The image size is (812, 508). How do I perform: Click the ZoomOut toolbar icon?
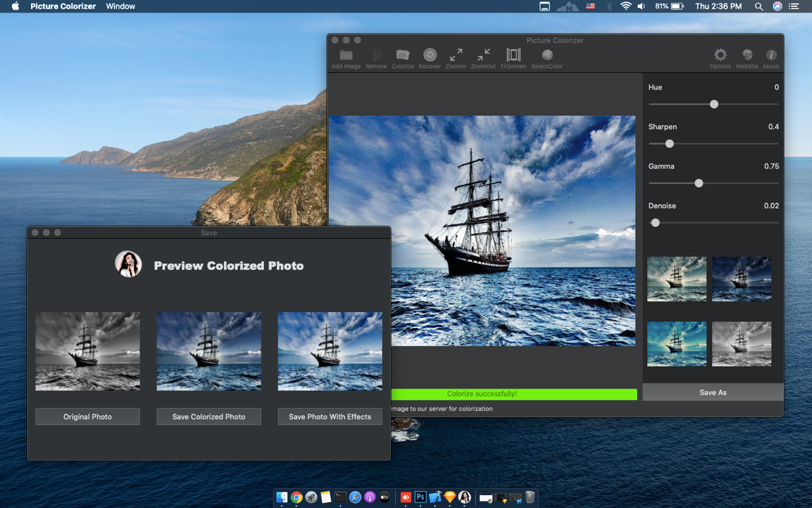click(x=483, y=56)
